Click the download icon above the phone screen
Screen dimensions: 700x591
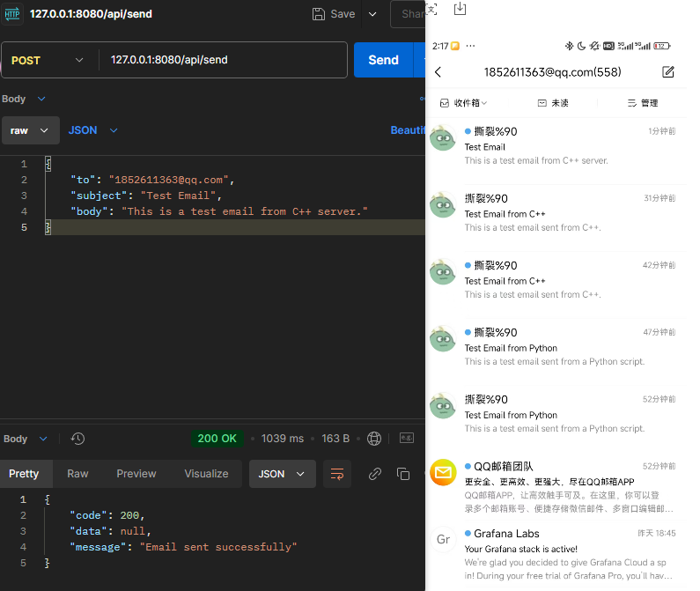[460, 9]
